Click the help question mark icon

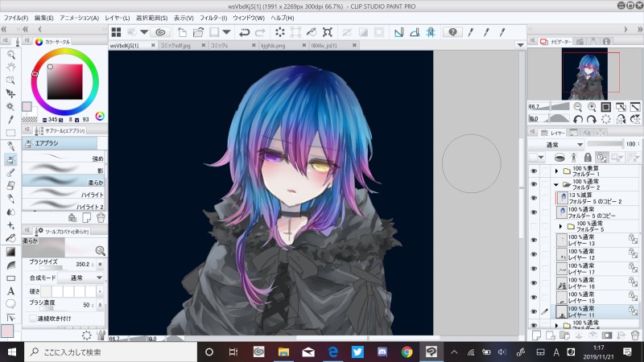pyautogui.click(x=452, y=32)
